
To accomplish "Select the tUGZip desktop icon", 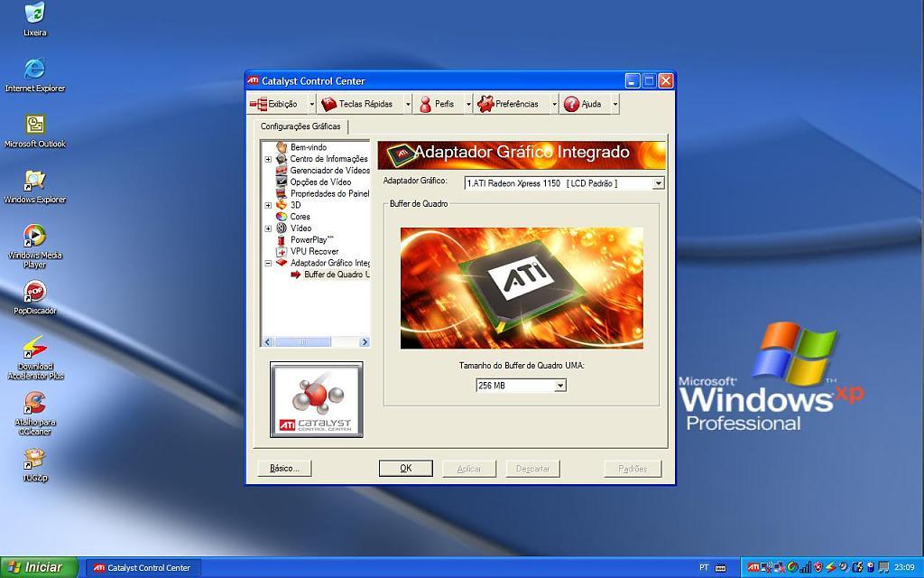I will [35, 458].
